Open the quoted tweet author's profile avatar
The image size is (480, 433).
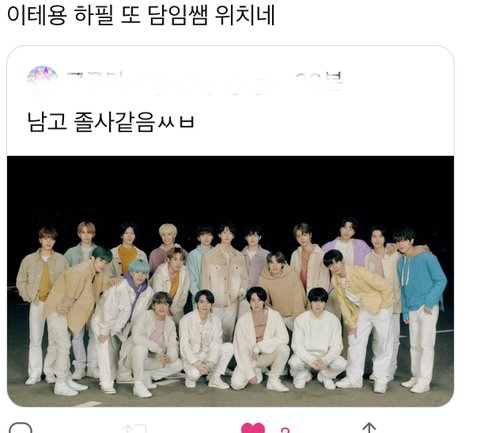click(x=42, y=77)
